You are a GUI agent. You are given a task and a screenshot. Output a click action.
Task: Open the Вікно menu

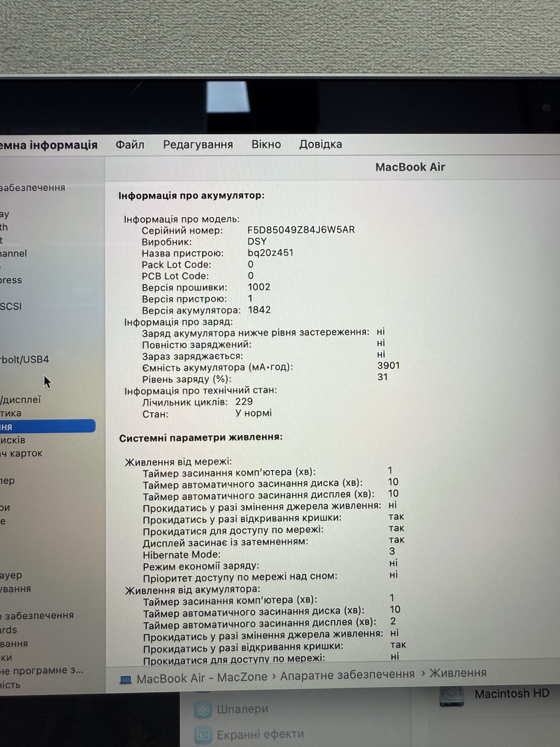point(266,144)
